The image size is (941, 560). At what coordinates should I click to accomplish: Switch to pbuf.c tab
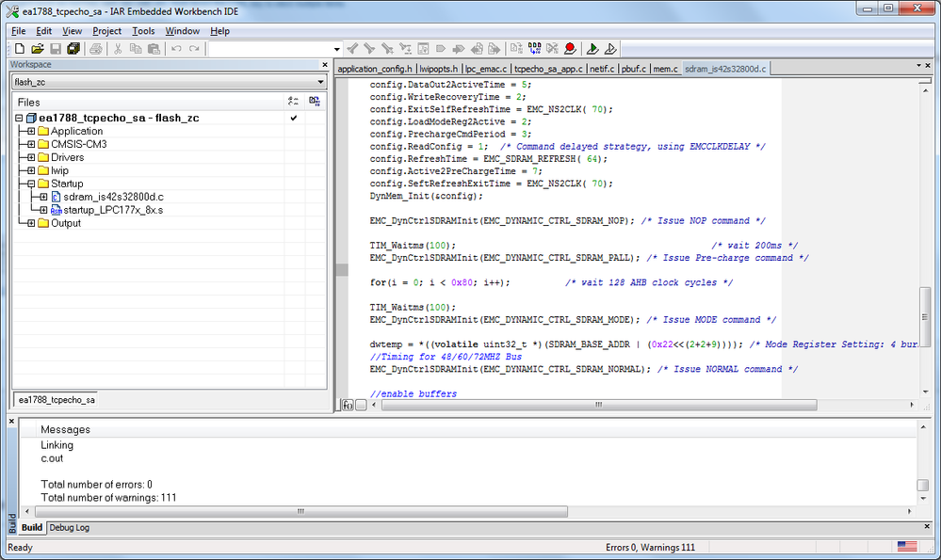coord(634,69)
